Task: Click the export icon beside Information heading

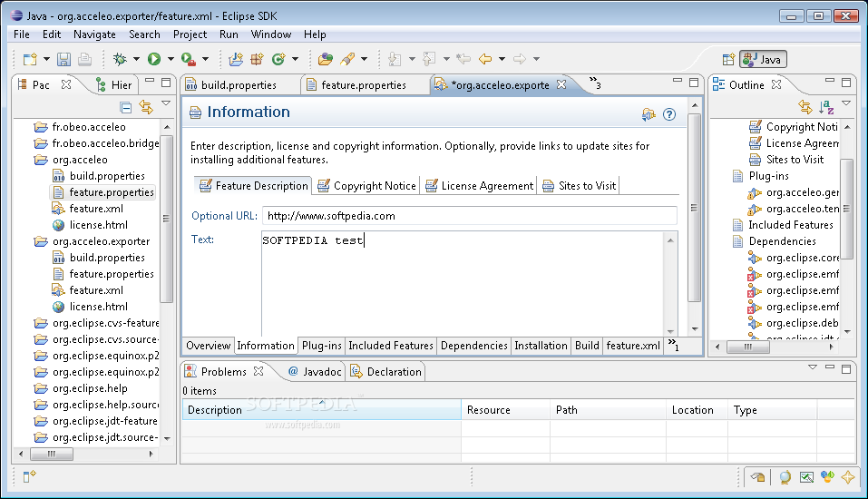Action: pos(649,114)
